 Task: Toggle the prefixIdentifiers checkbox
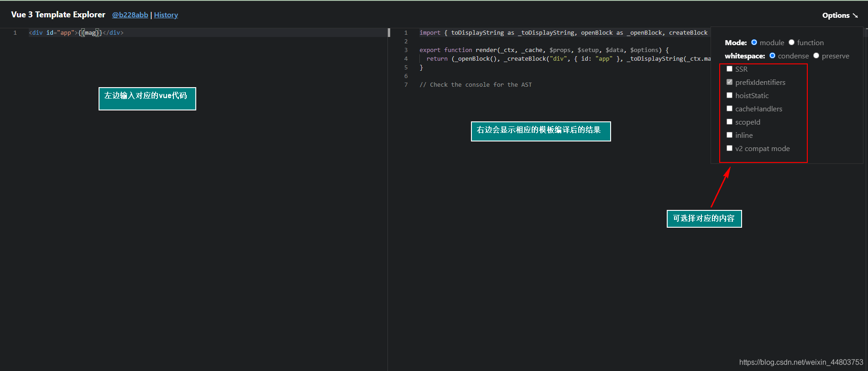point(729,82)
